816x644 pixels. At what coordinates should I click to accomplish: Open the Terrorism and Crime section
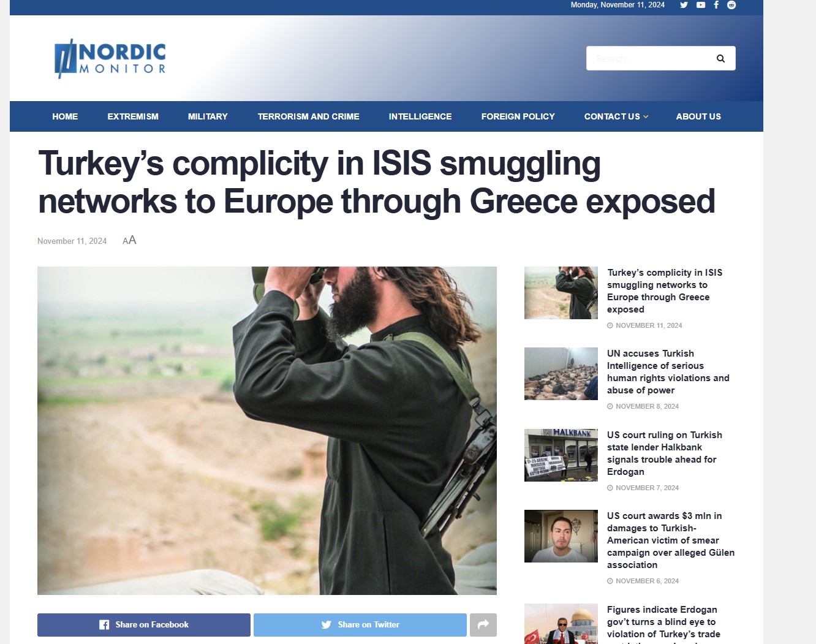tap(308, 116)
